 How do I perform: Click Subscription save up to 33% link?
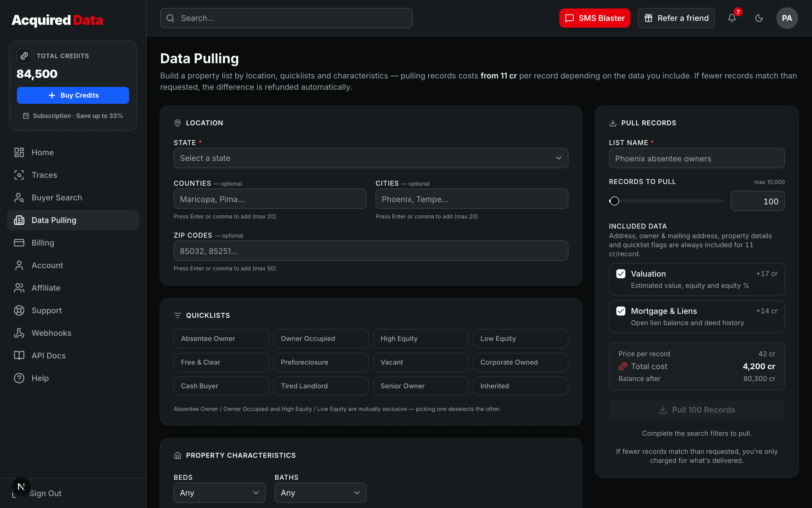point(73,116)
